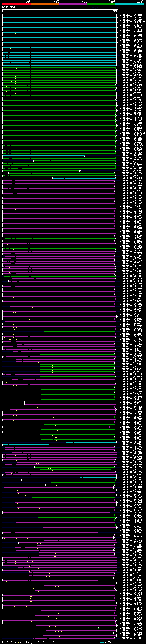This screenshot has width=146, height=644.
Task: Select the UniRef100_A7P372 label
Action: pyautogui.click(x=131, y=30)
